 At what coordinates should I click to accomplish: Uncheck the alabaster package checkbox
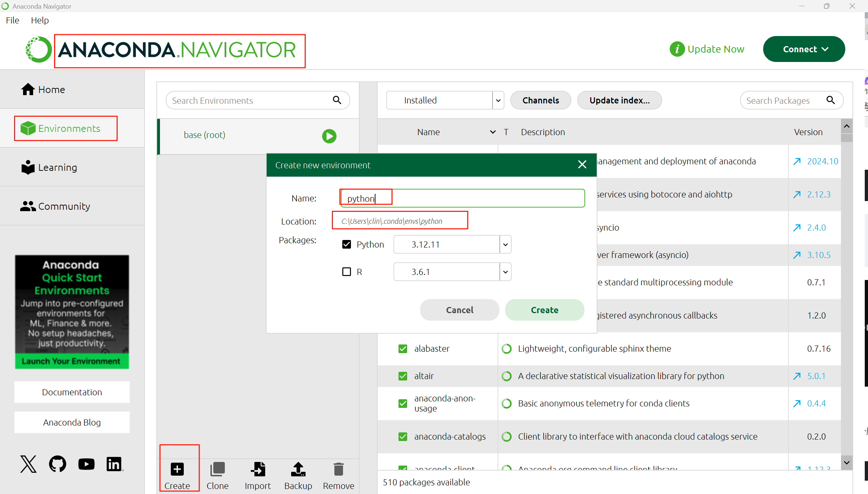coord(402,349)
